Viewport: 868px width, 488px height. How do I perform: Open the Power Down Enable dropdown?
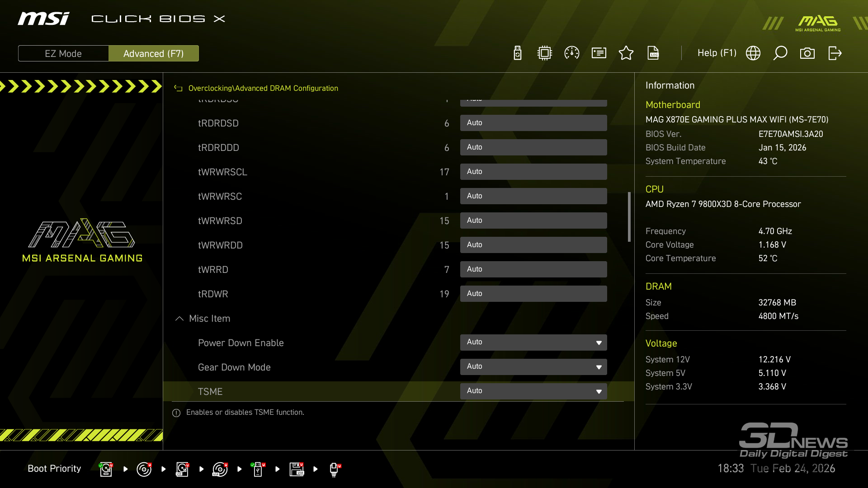point(533,343)
